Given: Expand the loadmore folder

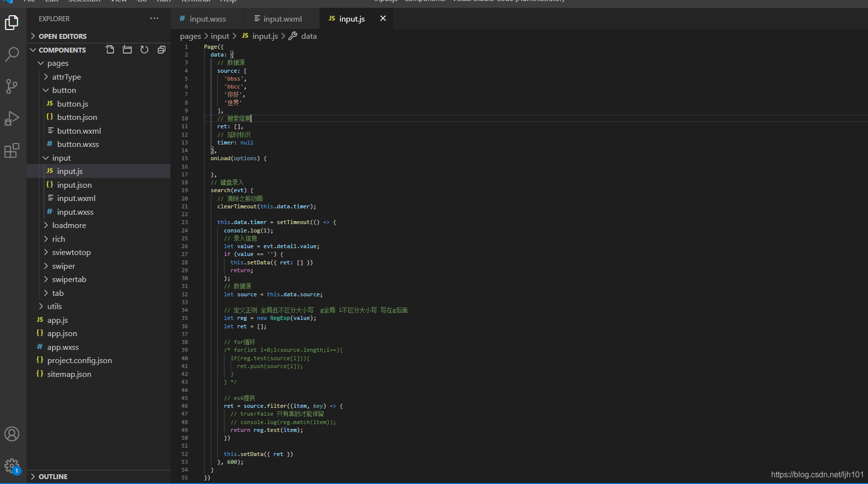Looking at the screenshot, I should tap(98, 225).
